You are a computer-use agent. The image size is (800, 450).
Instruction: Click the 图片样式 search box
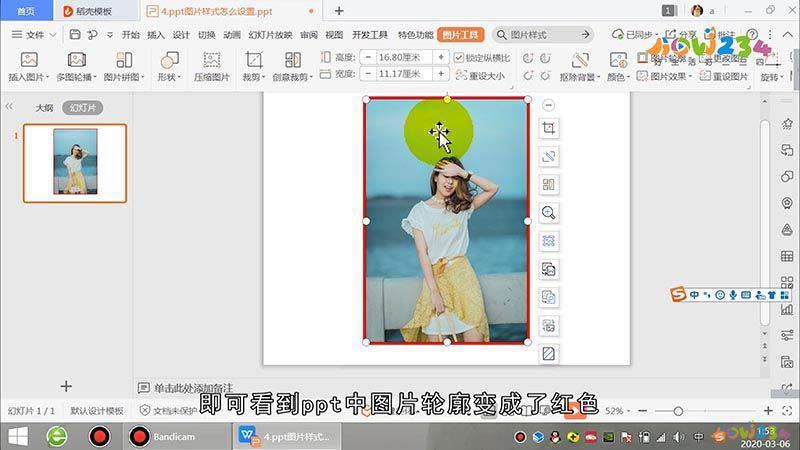543,35
